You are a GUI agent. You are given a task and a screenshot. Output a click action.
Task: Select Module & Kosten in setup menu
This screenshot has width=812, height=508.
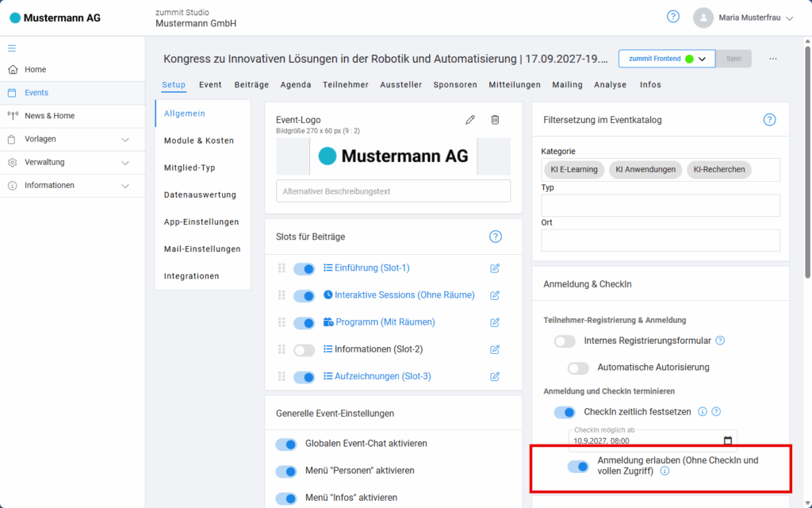coord(199,140)
